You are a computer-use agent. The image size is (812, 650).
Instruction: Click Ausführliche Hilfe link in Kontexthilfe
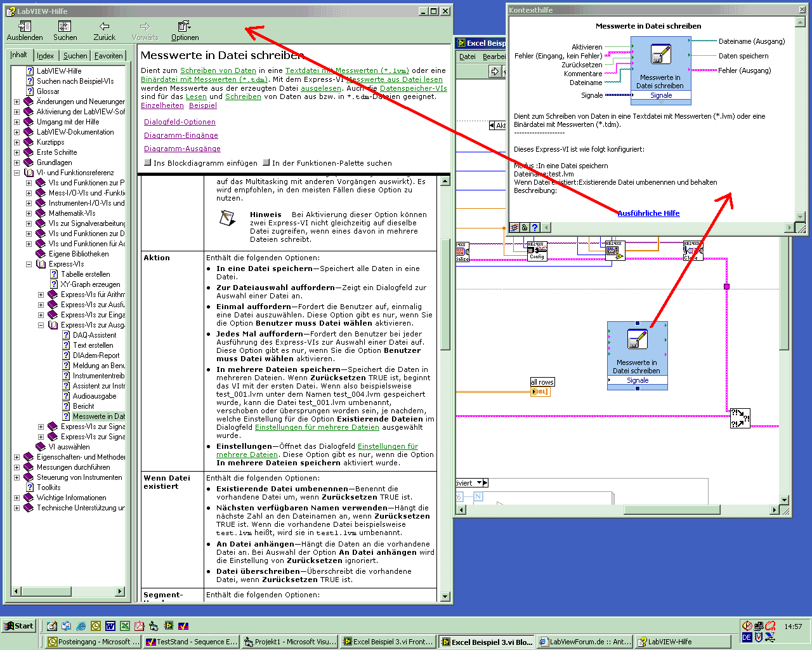coord(648,213)
